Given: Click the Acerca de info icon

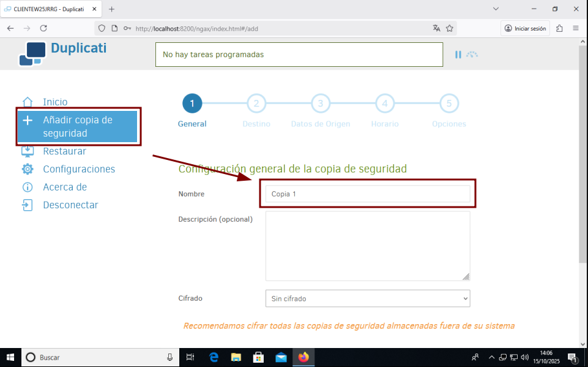Looking at the screenshot, I should [28, 187].
